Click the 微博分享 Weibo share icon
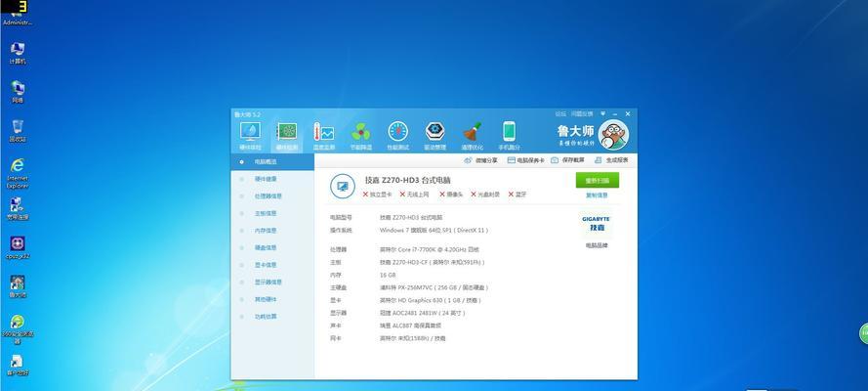868x391 pixels. click(469, 160)
